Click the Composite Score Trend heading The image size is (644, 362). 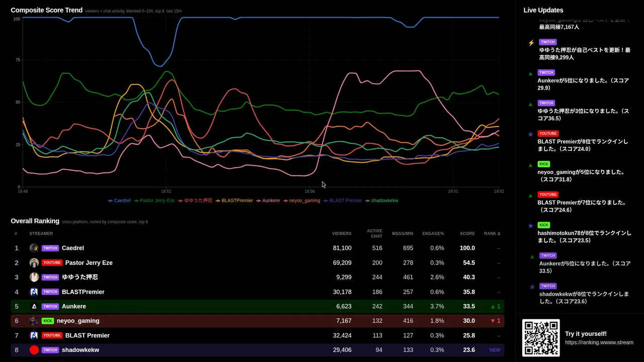coord(46,10)
